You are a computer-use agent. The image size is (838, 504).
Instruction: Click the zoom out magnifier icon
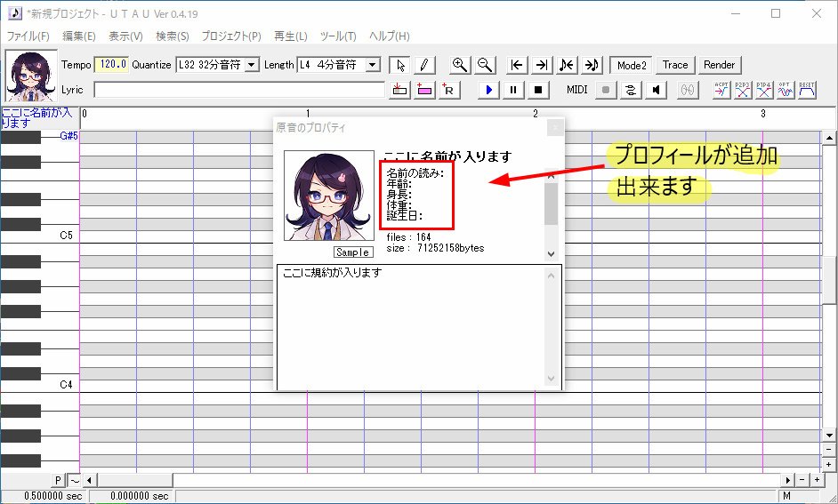click(485, 65)
